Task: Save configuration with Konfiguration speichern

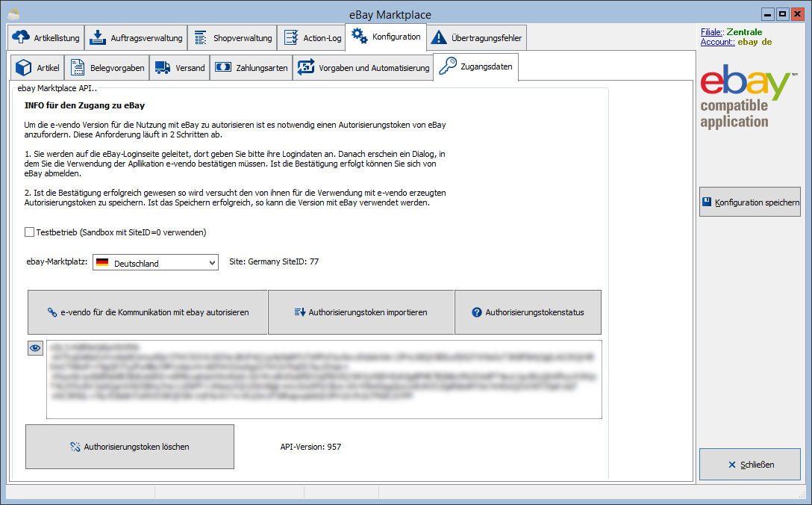Action: pyautogui.click(x=750, y=202)
